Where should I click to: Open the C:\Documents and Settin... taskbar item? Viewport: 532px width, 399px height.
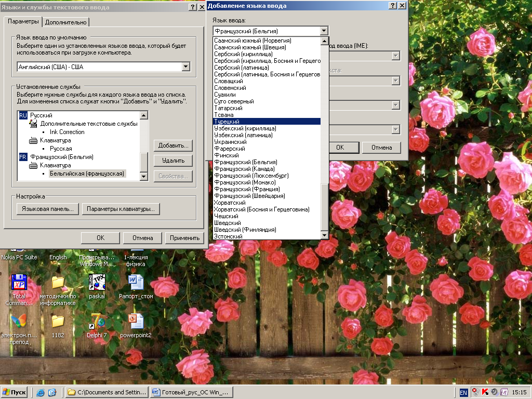click(107, 392)
